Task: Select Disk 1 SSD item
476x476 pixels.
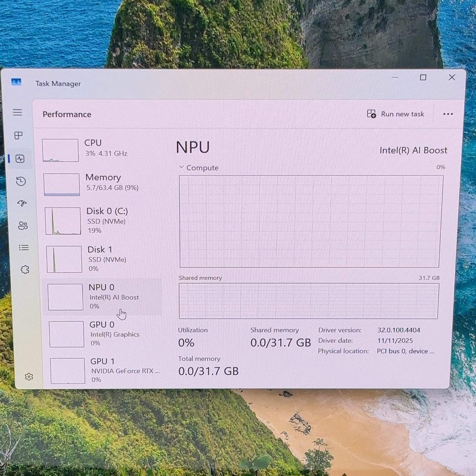Action: coord(103,259)
